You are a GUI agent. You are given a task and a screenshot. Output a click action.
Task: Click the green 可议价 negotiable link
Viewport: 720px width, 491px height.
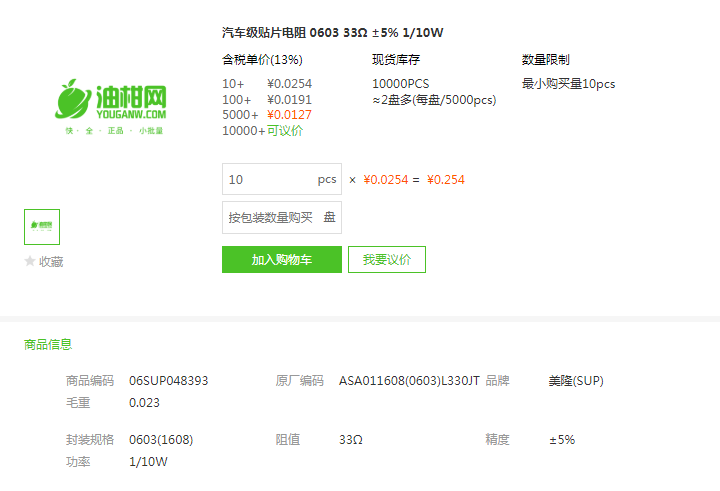285,131
